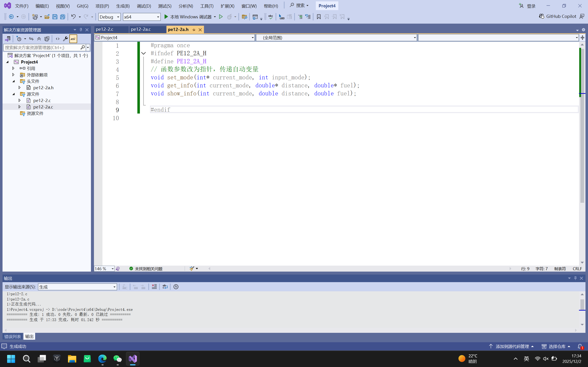Open the 生成(B) build menu
This screenshot has height=367, width=588.
point(123,6)
